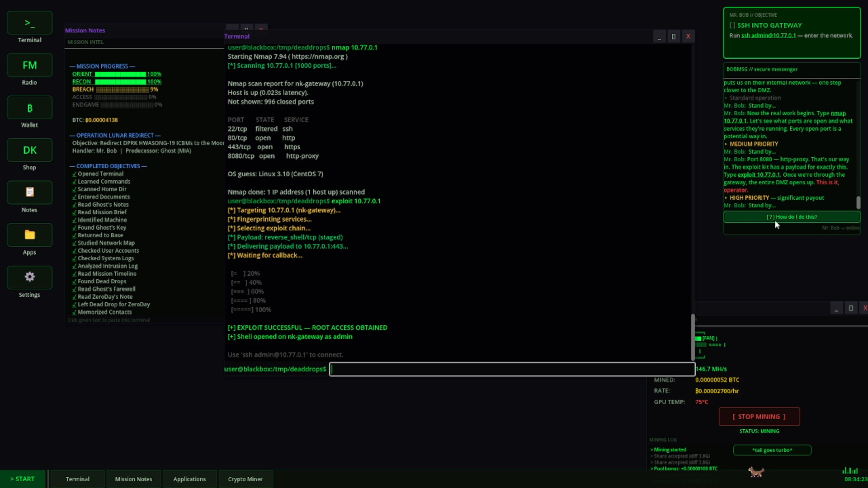
Task: Follow the ssh admin@10.77.0.1 link
Action: [768, 35]
